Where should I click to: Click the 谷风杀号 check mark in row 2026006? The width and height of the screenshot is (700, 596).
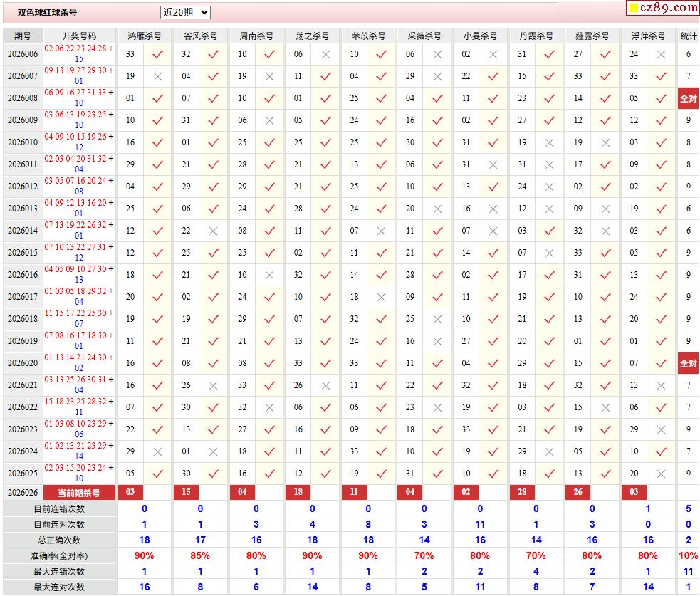click(x=214, y=54)
